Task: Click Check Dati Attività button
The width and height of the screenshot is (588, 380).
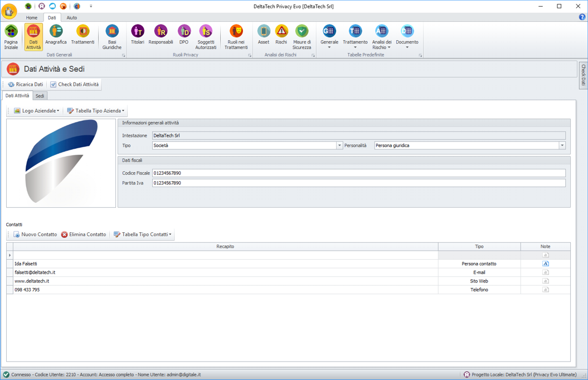Action: pyautogui.click(x=75, y=84)
